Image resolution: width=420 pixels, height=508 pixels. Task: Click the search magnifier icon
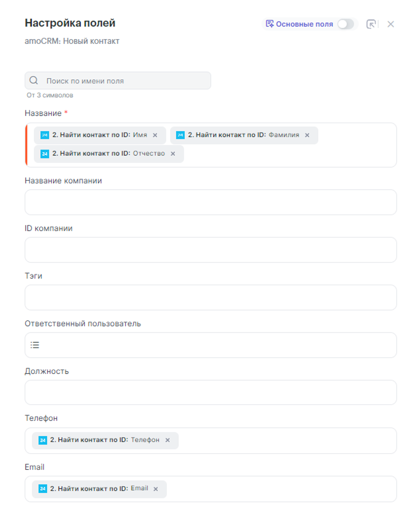(34, 80)
